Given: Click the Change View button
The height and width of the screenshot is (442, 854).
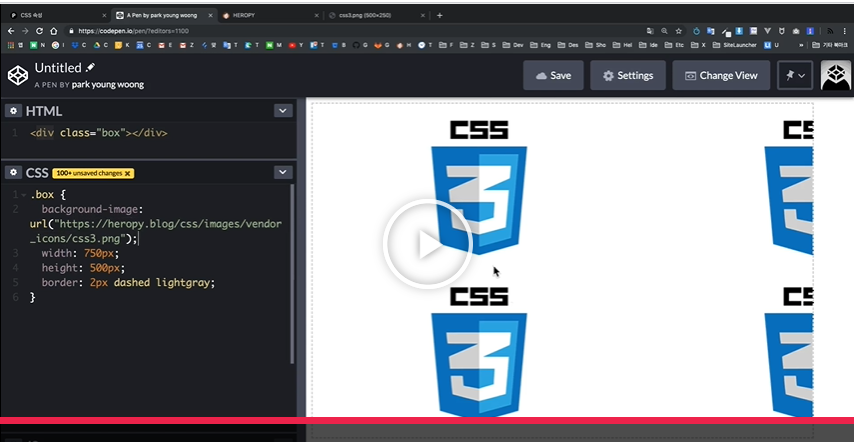Looking at the screenshot, I should [x=721, y=76].
